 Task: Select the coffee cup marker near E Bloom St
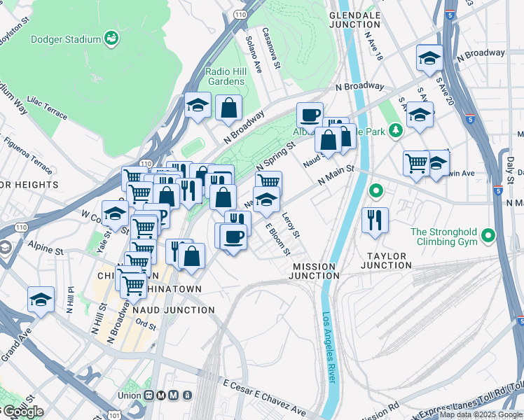coord(233,238)
